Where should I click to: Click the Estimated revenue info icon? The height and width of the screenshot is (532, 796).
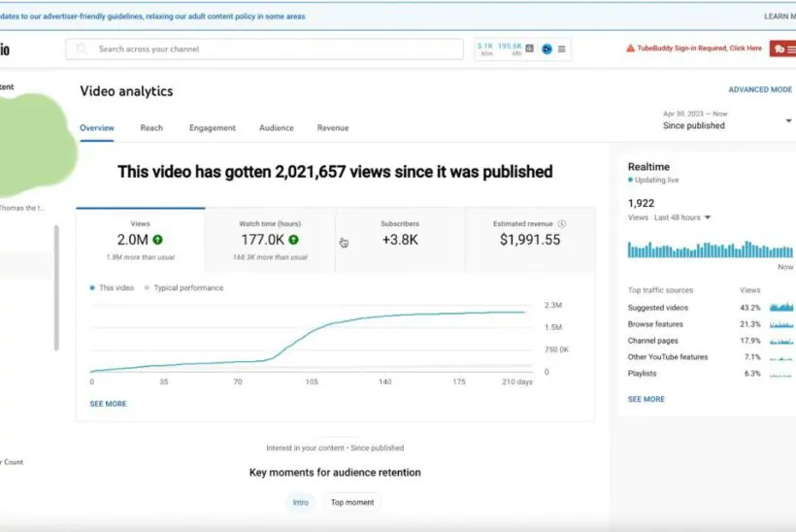pyautogui.click(x=562, y=224)
